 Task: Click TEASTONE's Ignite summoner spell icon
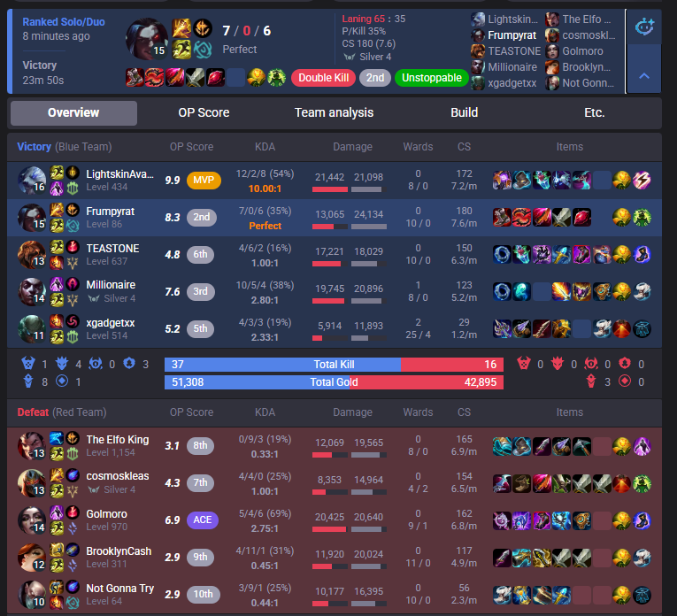[x=57, y=262]
